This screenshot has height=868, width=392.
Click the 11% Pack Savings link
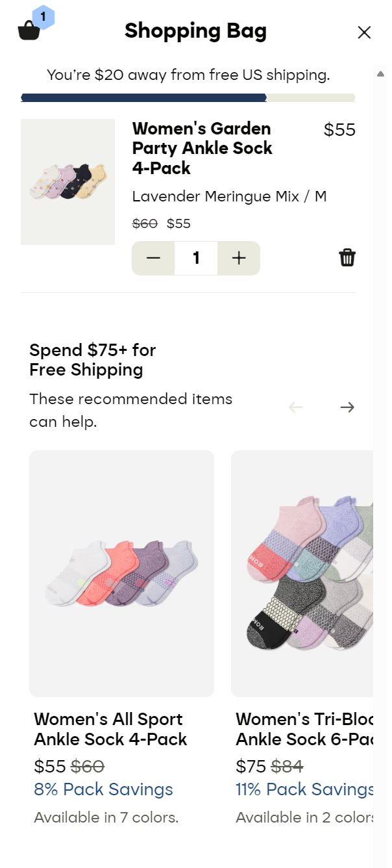(304, 789)
